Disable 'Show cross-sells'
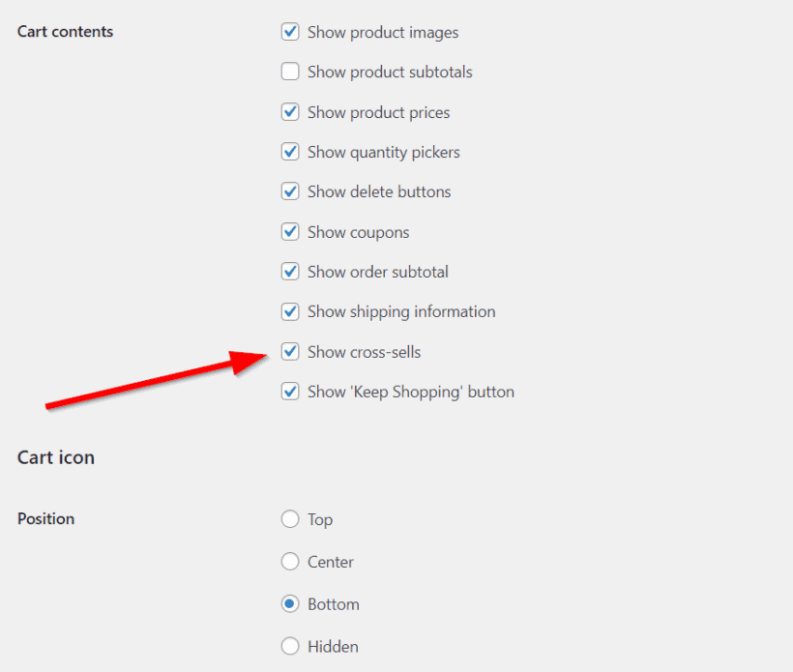The height and width of the screenshot is (672, 793). [x=290, y=351]
